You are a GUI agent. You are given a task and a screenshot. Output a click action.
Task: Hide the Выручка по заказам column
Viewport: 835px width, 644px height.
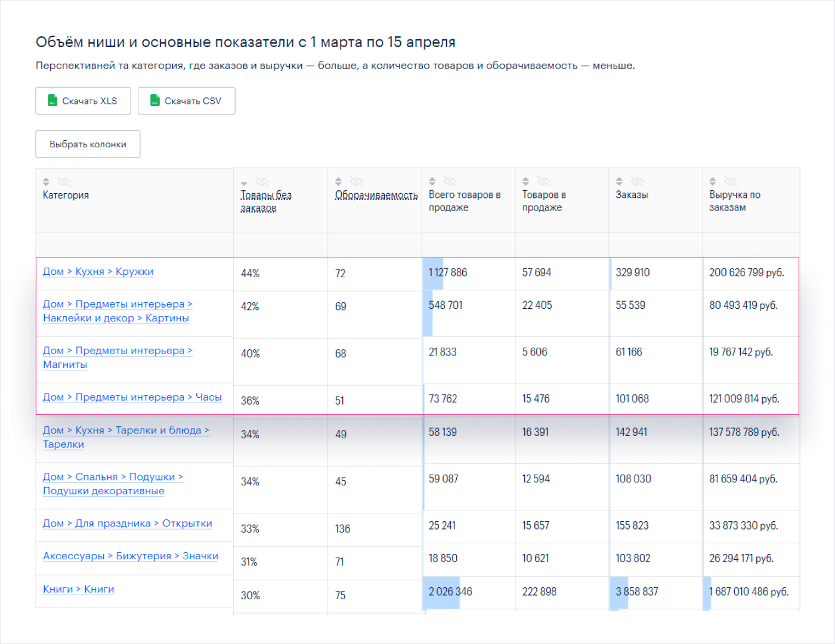(730, 181)
